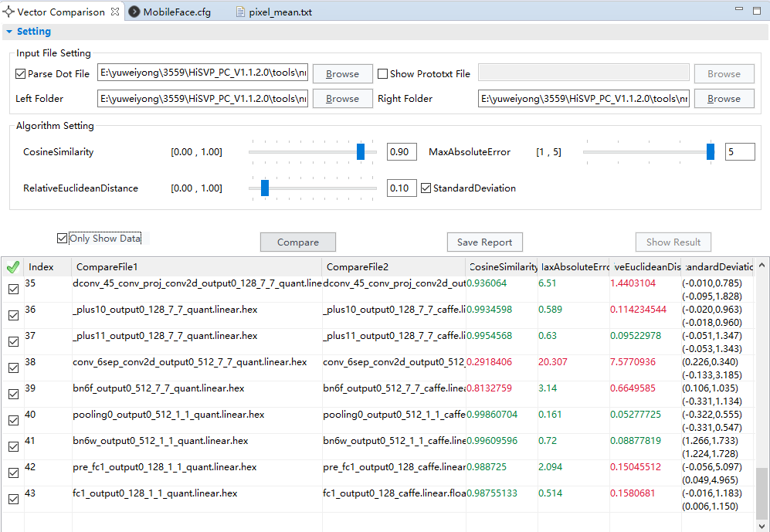Toggle the Parse Dot File checkbox
Viewport: 770px width, 532px height.
(x=21, y=74)
